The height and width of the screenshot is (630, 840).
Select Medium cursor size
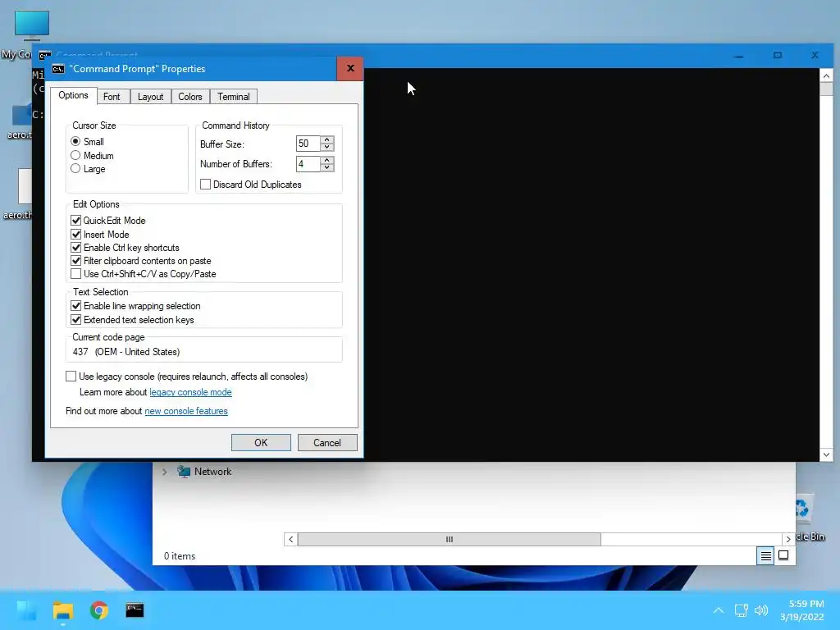point(75,155)
